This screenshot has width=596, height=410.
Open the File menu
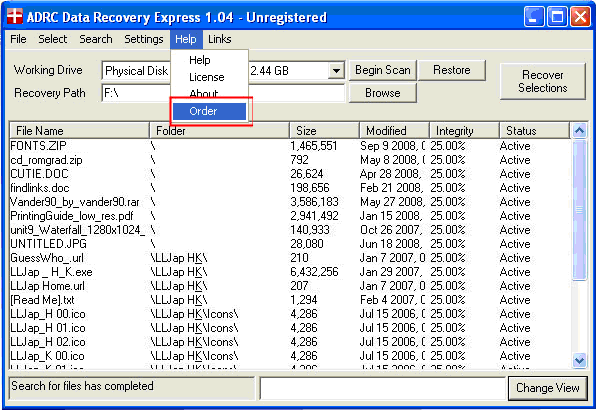[18, 39]
